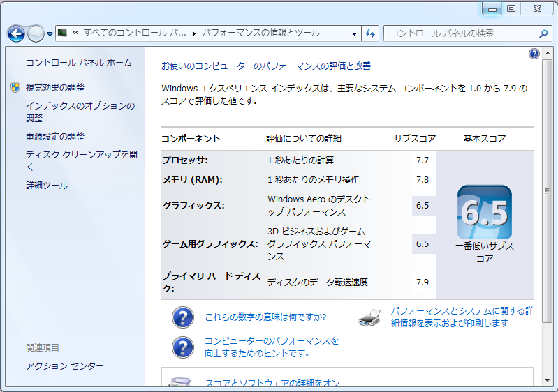Image resolution: width=558 pixels, height=392 pixels.
Task: Click the breadcrumb separator arrow
Action: (193, 33)
